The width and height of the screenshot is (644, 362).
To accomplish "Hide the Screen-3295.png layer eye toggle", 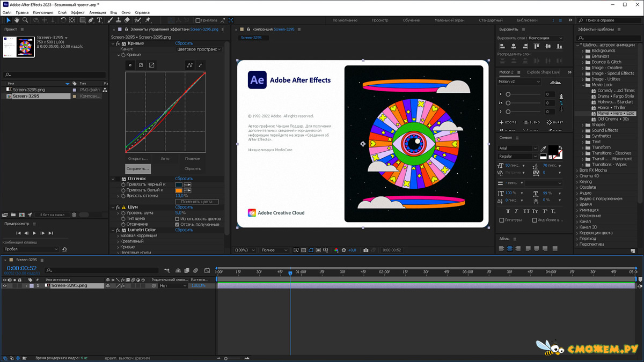I will pos(5,286).
